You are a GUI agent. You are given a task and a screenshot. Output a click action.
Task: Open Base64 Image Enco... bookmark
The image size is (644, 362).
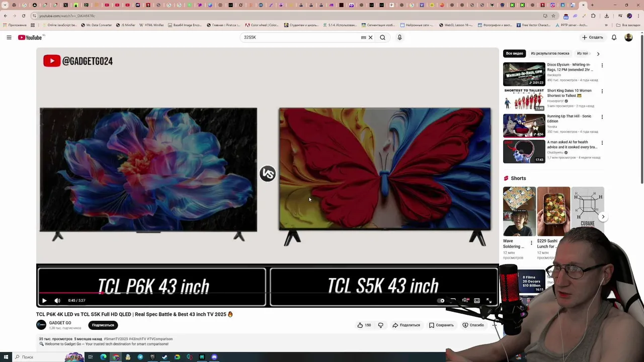[x=185, y=25]
